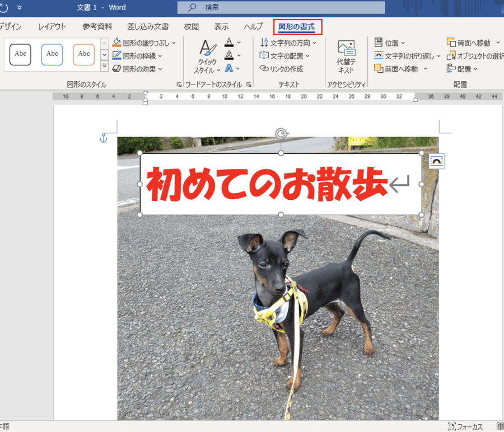Open the 図形のスタイル dialog launcher
Screen dimensions: 504x432
point(179,85)
